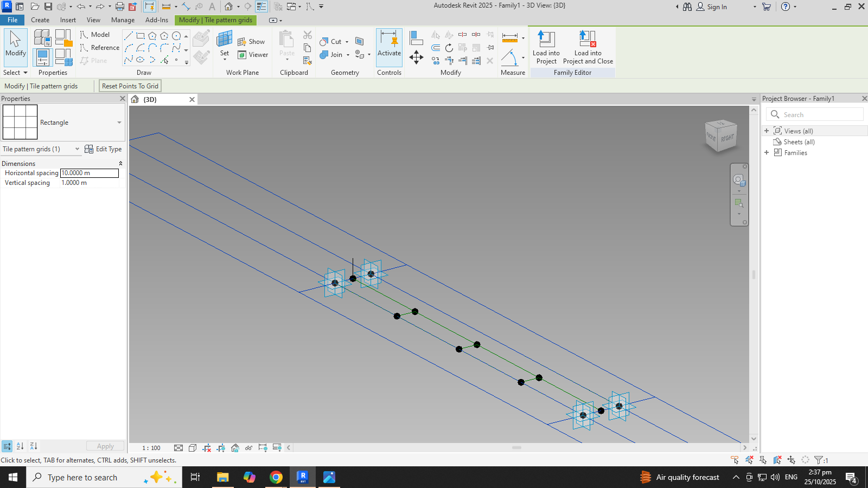Switch to the Insert ribbon tab
The image size is (868, 488).
click(68, 20)
